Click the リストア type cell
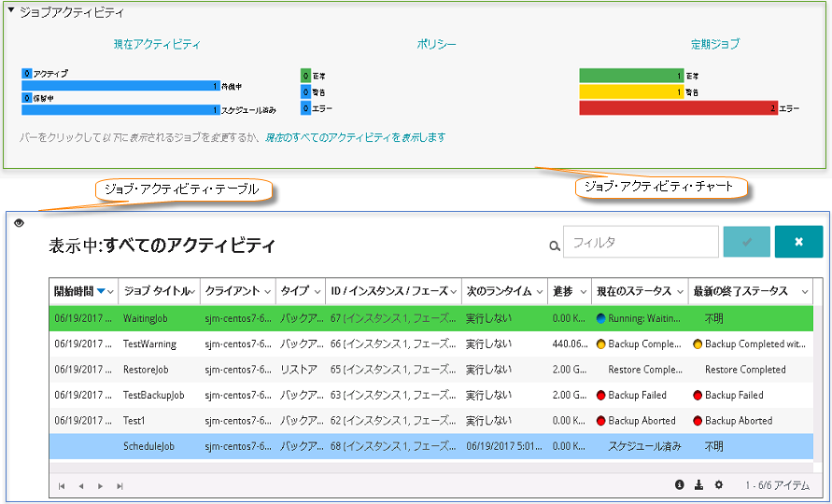Screen dimensions: 832x504 (299, 370)
